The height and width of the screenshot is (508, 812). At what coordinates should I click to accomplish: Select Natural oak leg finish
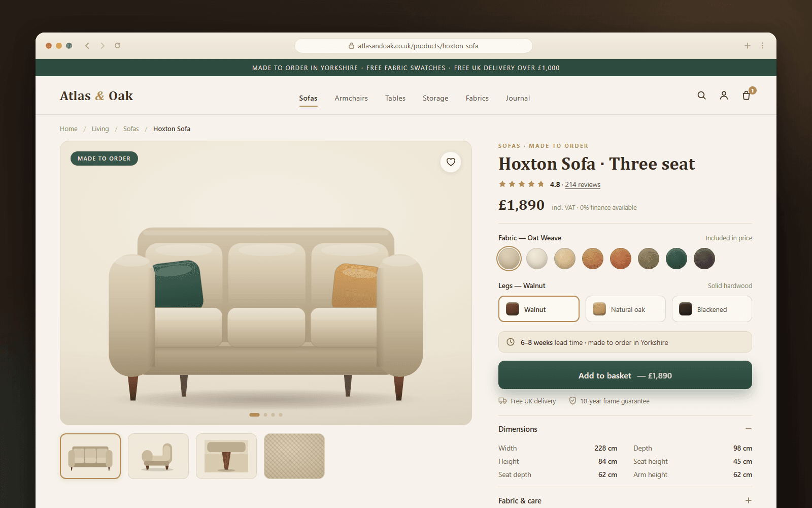click(x=625, y=309)
